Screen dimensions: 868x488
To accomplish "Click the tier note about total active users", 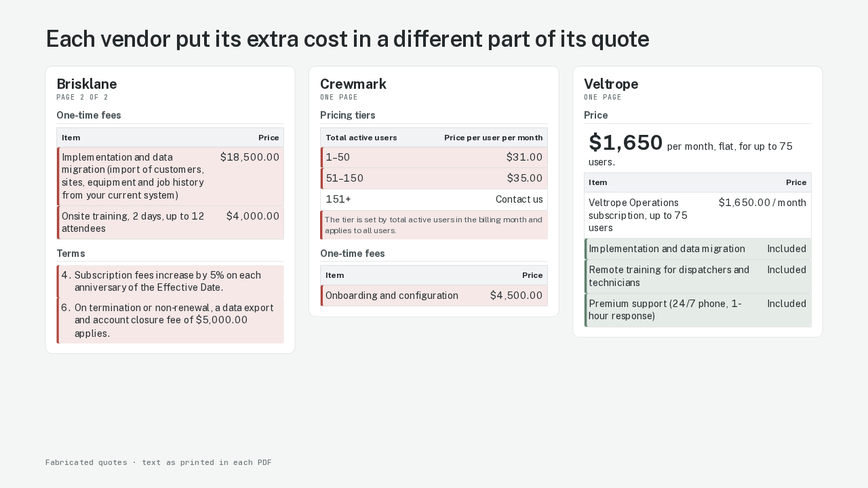I will click(434, 225).
